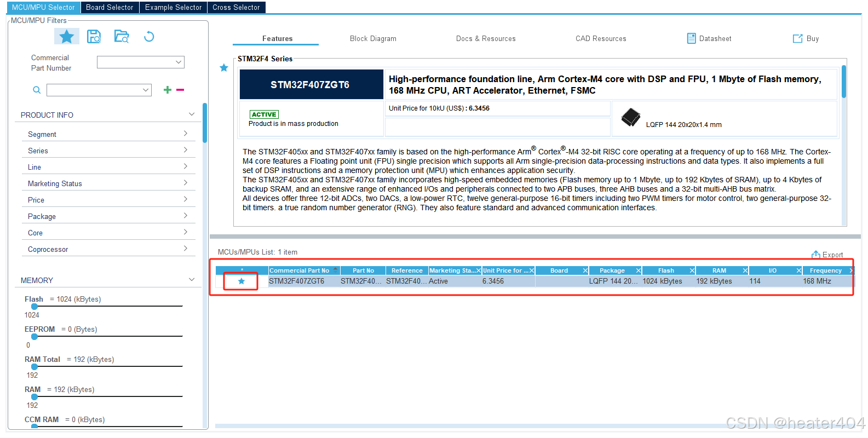Click the features description scrollbar
The image size is (868, 438).
tap(844, 82)
